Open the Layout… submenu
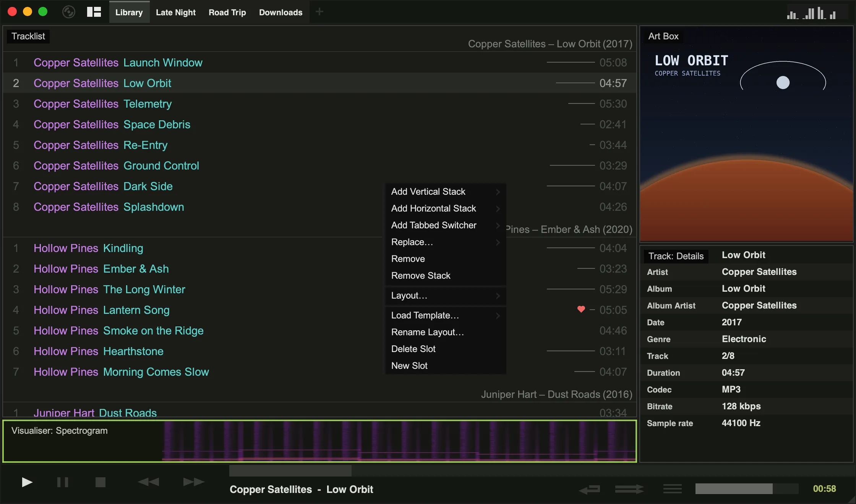 point(446,296)
